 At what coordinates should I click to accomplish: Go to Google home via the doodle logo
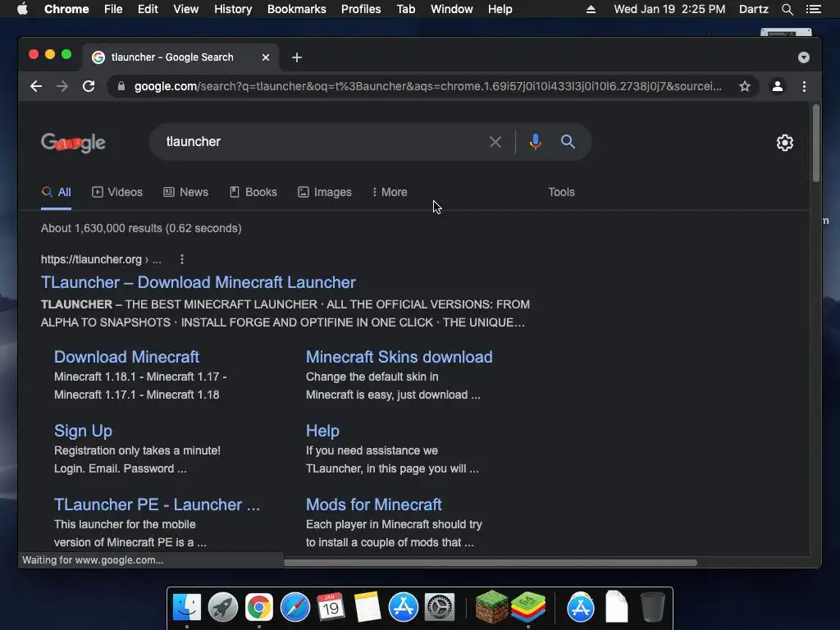(x=73, y=143)
